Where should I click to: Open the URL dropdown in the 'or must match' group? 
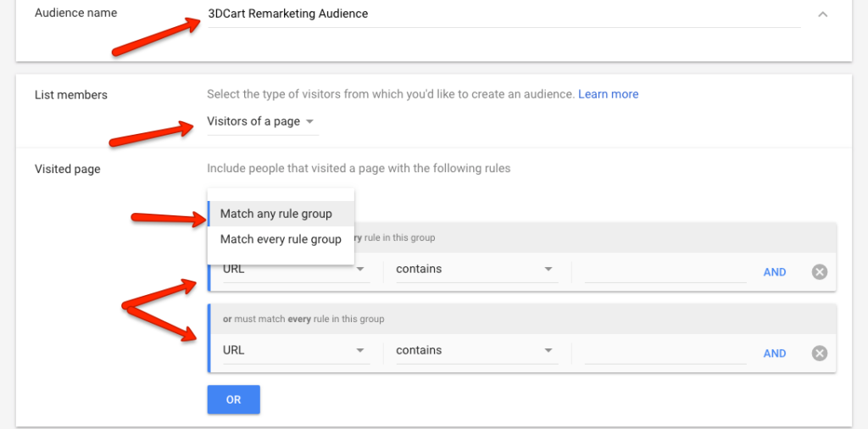pyautogui.click(x=296, y=351)
